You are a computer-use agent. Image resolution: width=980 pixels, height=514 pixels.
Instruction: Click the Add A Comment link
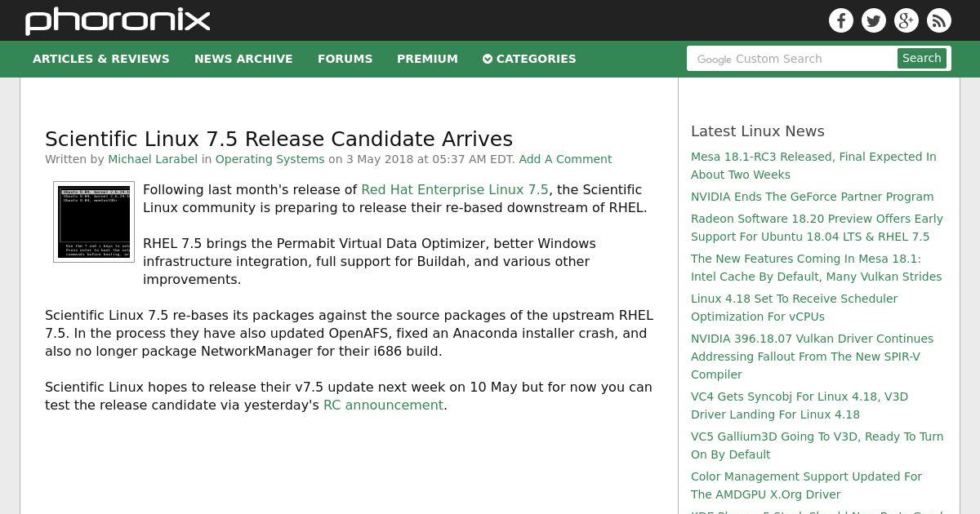point(565,159)
